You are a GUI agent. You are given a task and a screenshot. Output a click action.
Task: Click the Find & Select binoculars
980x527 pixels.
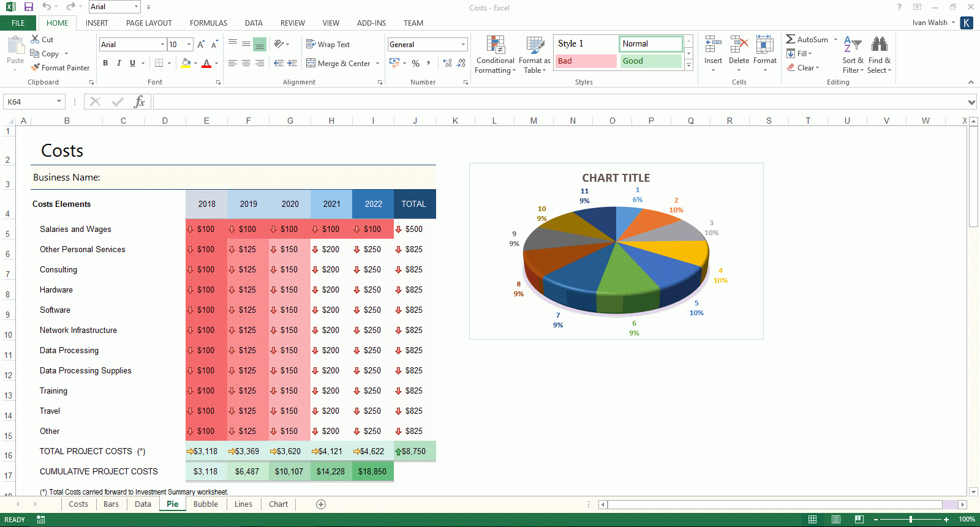tap(879, 54)
